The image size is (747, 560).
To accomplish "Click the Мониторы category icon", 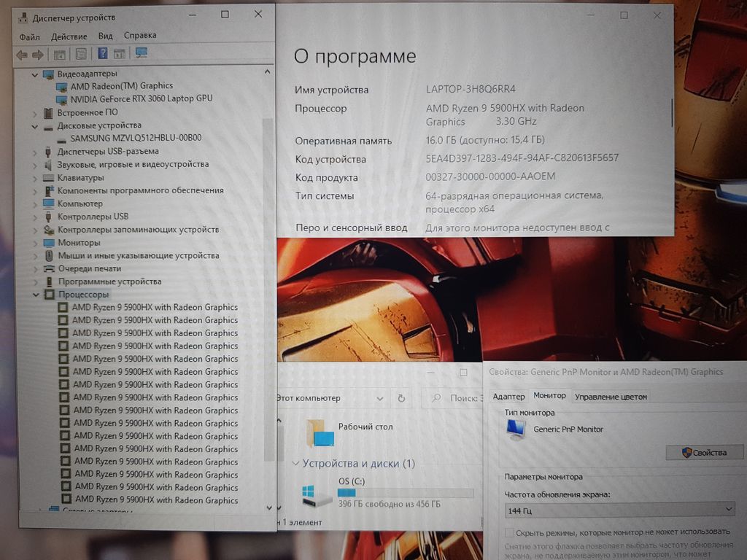I will click(x=49, y=243).
